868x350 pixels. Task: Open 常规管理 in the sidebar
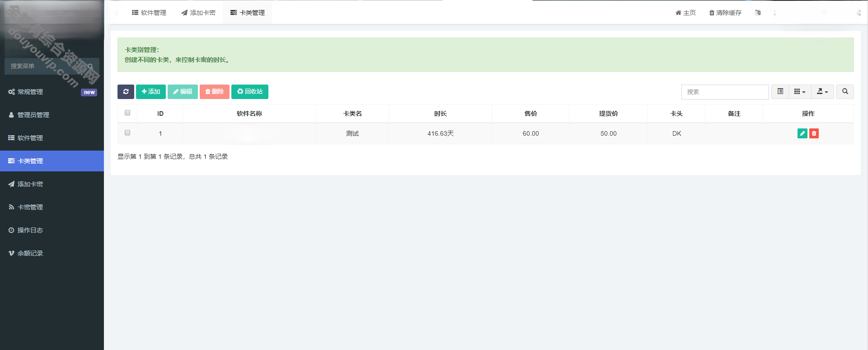pyautogui.click(x=52, y=92)
